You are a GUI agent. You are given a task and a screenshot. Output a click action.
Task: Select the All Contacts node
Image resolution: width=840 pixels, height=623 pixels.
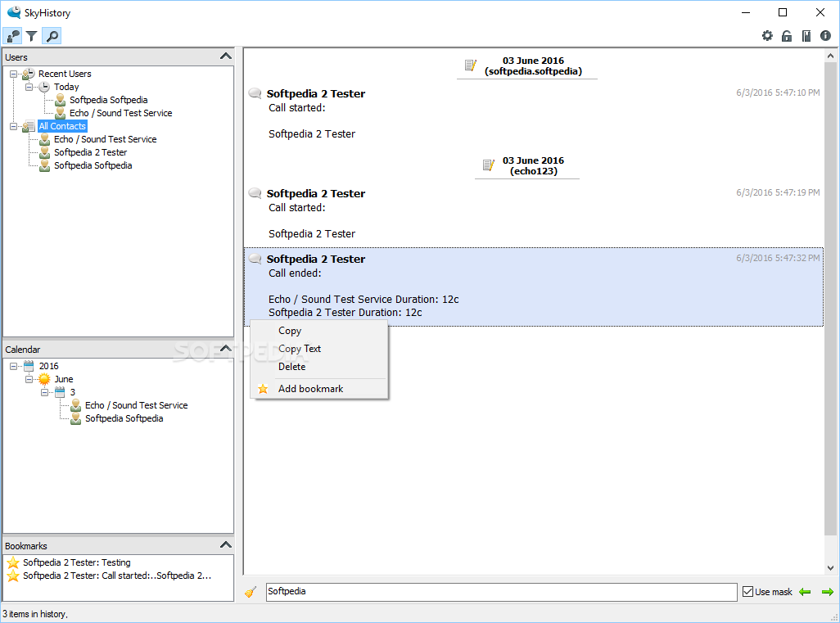point(62,126)
